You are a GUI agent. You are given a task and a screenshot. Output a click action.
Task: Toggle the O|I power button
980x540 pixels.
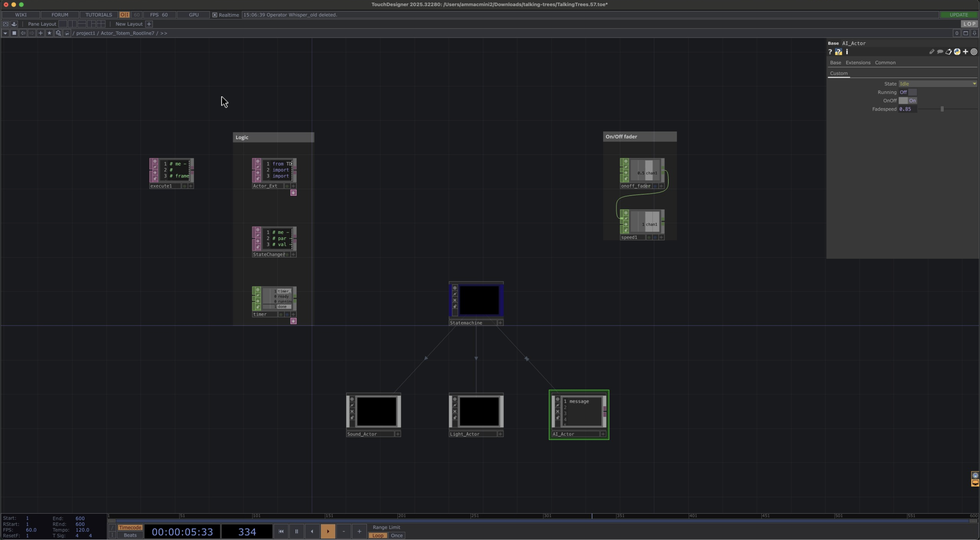tap(124, 15)
